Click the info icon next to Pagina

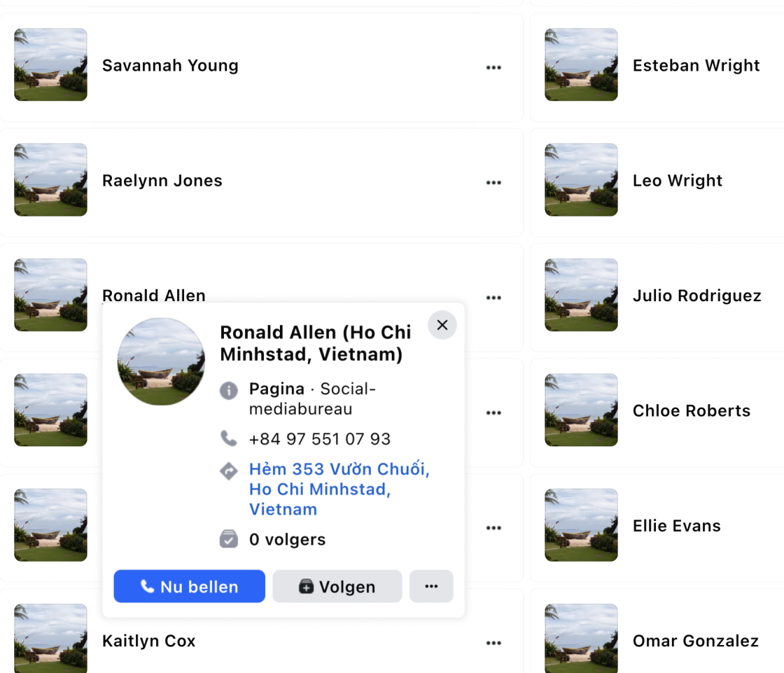pyautogui.click(x=229, y=390)
